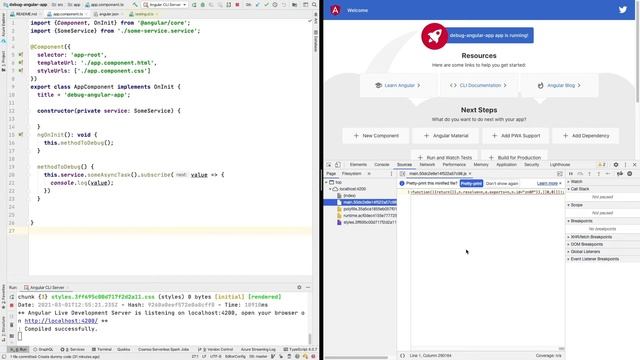
Task: Click the debug bug icon in the IDE toolbar
Action: (202, 4)
